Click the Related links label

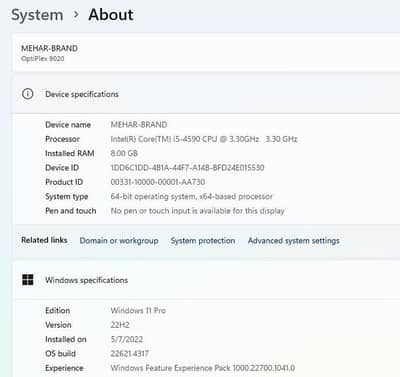(44, 240)
